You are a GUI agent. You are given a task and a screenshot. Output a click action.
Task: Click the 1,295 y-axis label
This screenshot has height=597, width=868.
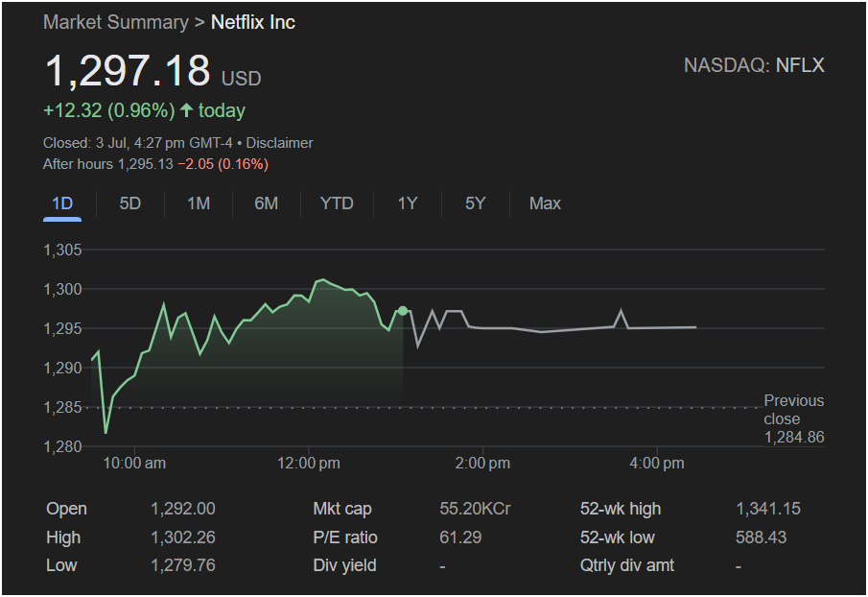click(x=62, y=328)
